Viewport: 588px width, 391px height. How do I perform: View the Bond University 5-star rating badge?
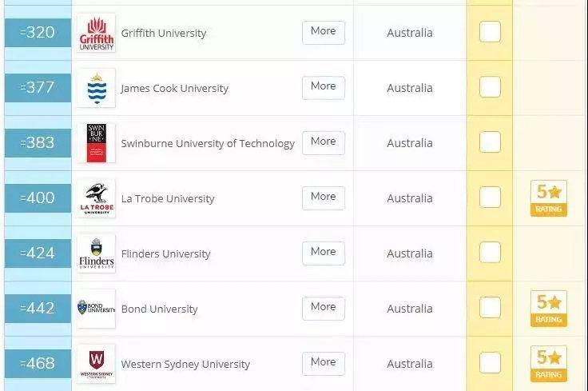click(x=549, y=309)
